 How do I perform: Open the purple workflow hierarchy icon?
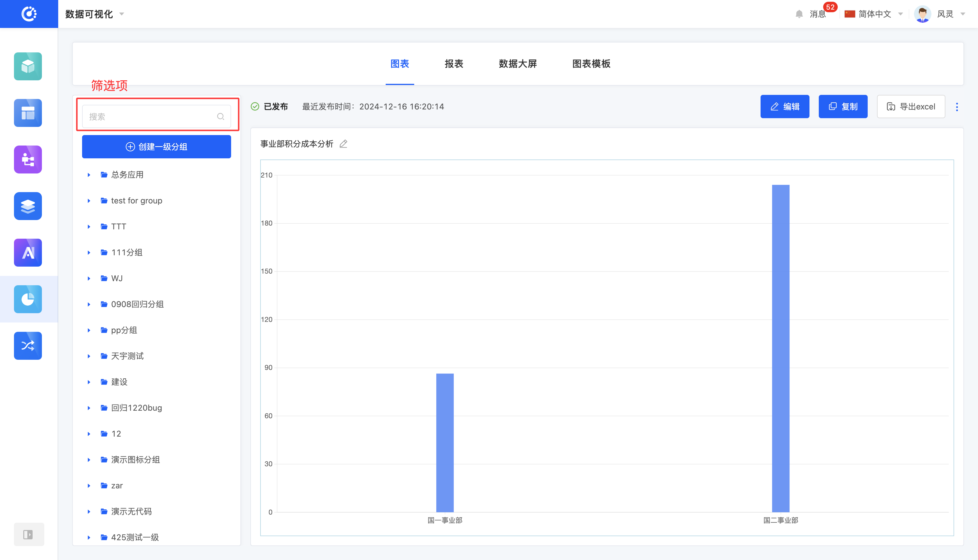28,160
